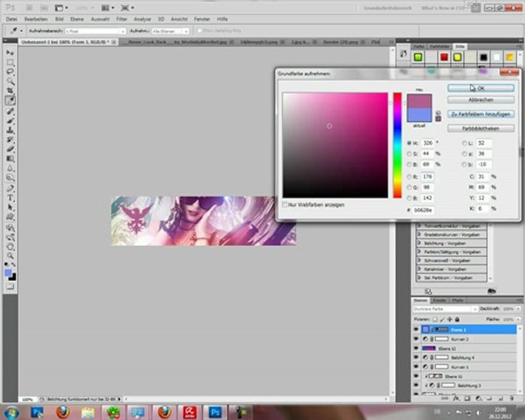Viewport: 525px width, 420px height.
Task: Select the Path Selection tool
Action: pyautogui.click(x=10, y=208)
